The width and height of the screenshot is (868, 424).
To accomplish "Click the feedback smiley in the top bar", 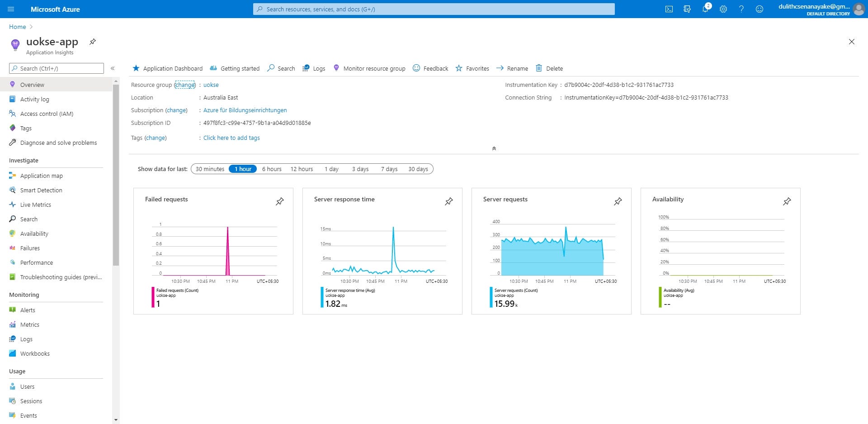I will tap(759, 9).
